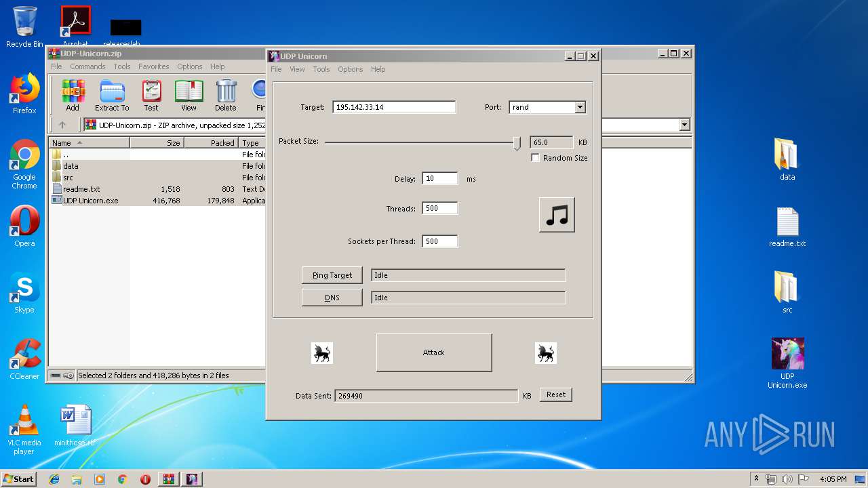Click the Test icon in WinRAR toolbar

point(151,96)
